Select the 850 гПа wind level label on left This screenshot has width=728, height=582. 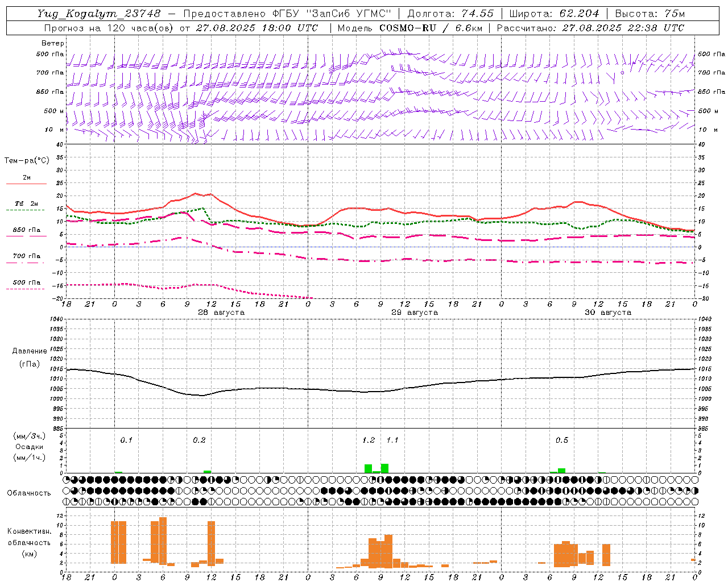pyautogui.click(x=50, y=92)
